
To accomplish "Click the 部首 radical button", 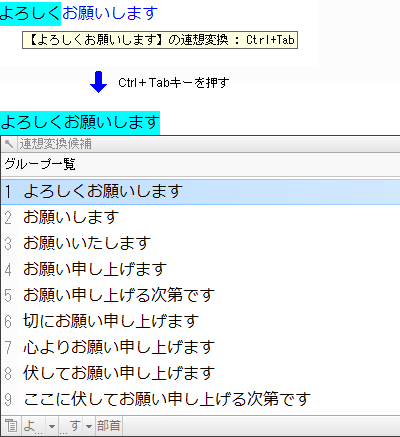I will 109,426.
